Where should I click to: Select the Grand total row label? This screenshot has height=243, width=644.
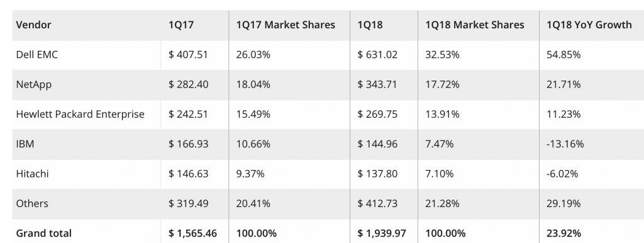[x=43, y=233]
